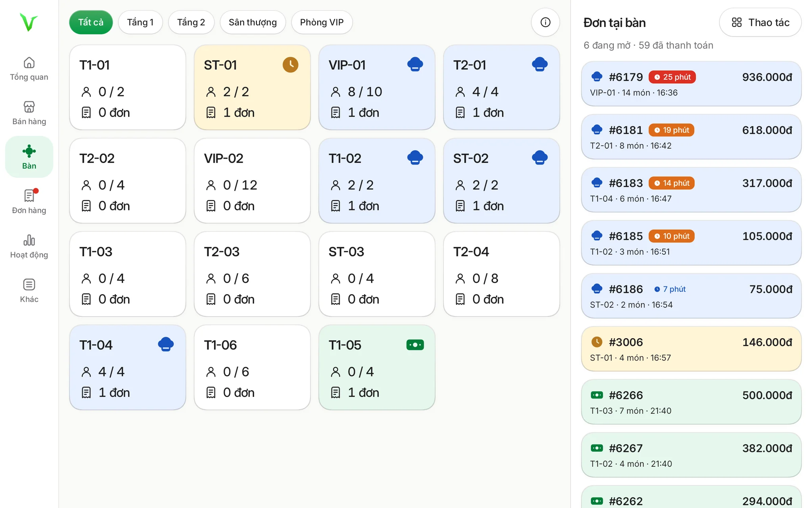Click chef hat icon on T1-04 card
812x508 pixels.
point(166,344)
